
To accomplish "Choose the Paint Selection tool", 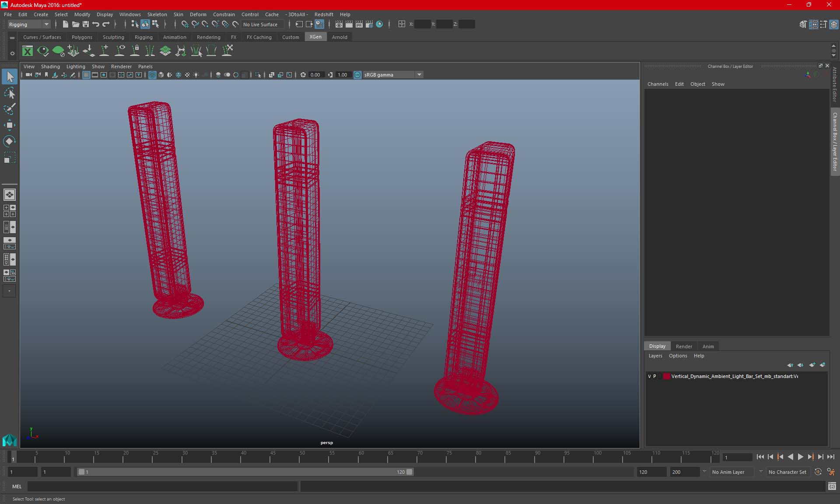I will click(10, 109).
